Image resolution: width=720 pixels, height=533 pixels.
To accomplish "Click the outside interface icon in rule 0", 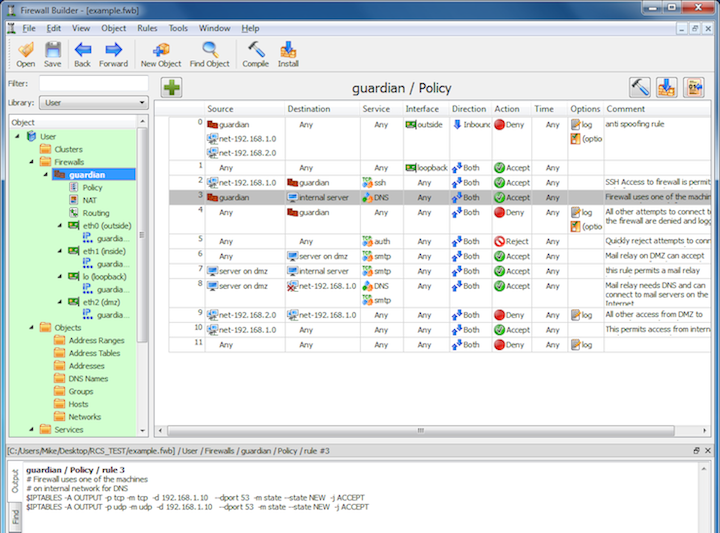I will [411, 124].
